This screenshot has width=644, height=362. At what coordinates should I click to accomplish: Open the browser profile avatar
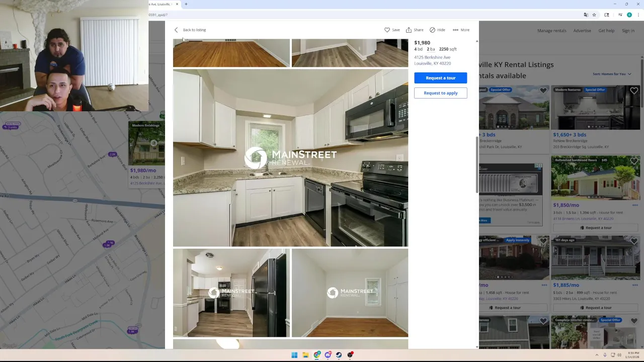point(629,15)
